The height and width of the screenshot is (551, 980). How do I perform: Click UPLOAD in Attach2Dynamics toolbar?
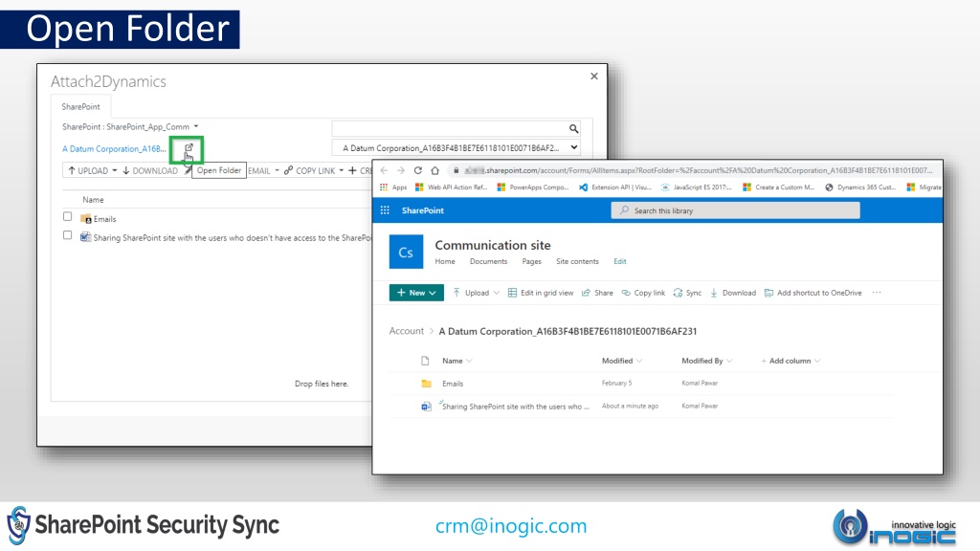pyautogui.click(x=88, y=170)
